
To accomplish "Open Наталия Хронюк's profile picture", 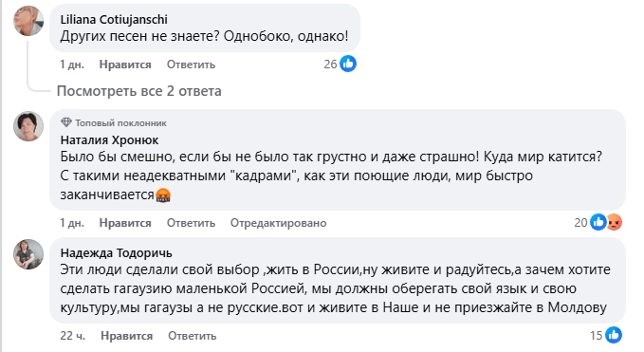I will 28,126.
